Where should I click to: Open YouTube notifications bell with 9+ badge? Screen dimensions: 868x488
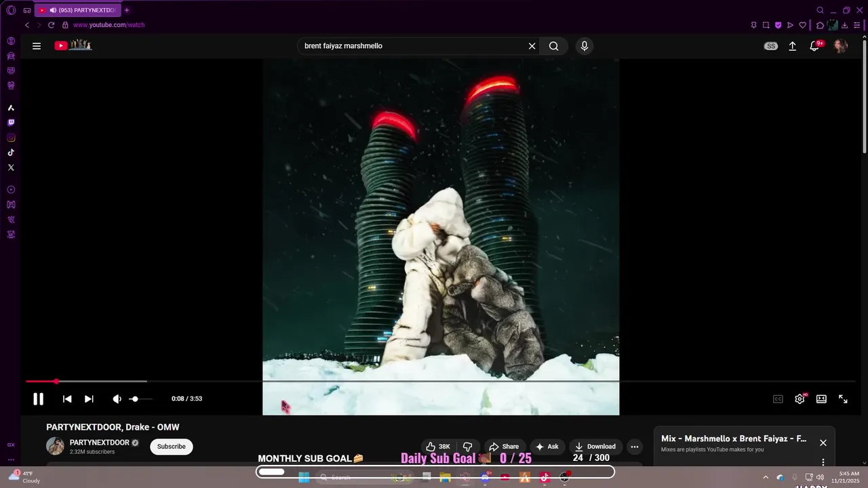[x=814, y=46]
